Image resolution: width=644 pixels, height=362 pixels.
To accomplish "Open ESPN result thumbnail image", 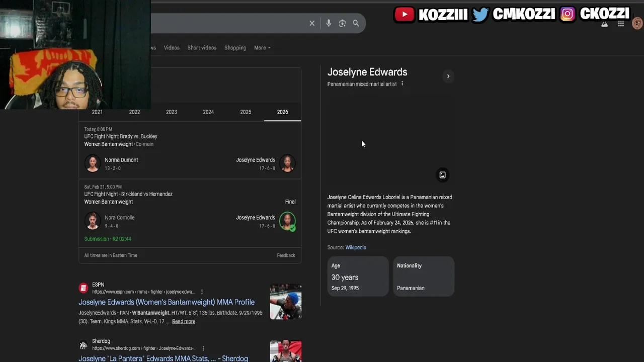I will pyautogui.click(x=285, y=302).
